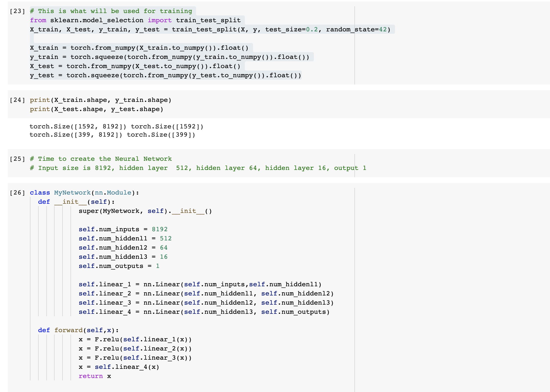
Task: Click the 'Input size is 8192' comment line
Action: (x=198, y=168)
